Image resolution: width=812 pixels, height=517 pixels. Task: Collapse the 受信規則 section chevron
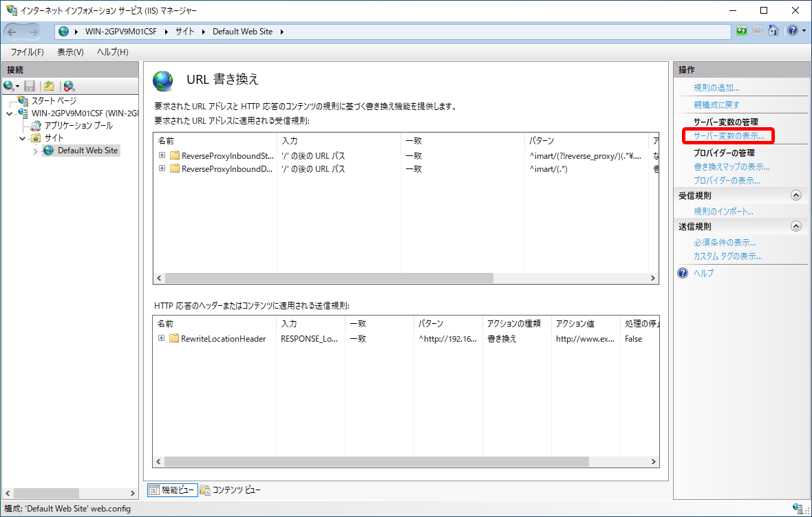pos(796,195)
